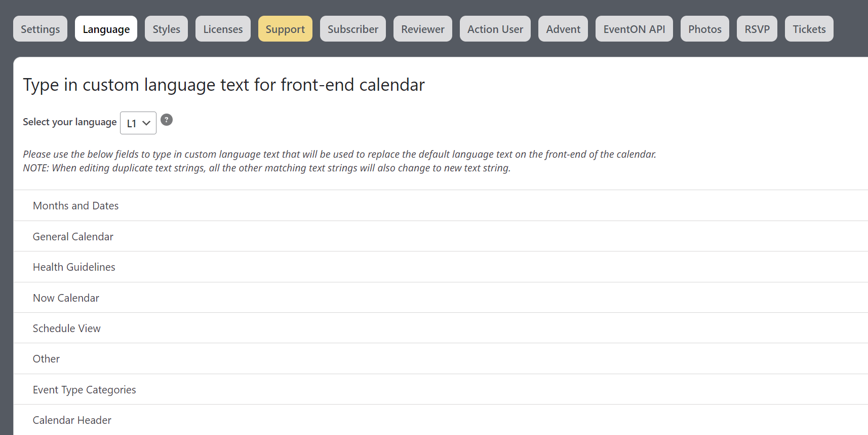Open the Licenses tab
Screen dimensions: 868x435
click(x=223, y=29)
